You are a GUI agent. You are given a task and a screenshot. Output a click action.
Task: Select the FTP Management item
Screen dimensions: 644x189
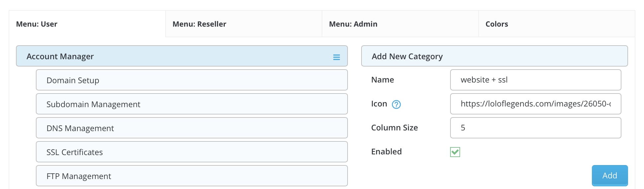[192, 176]
